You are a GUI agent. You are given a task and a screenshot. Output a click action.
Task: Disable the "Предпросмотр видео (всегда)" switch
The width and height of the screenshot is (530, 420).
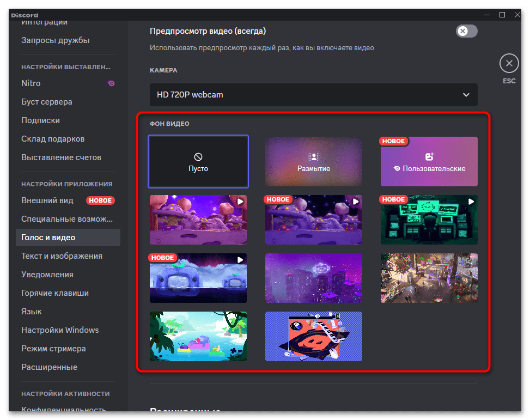pos(466,31)
